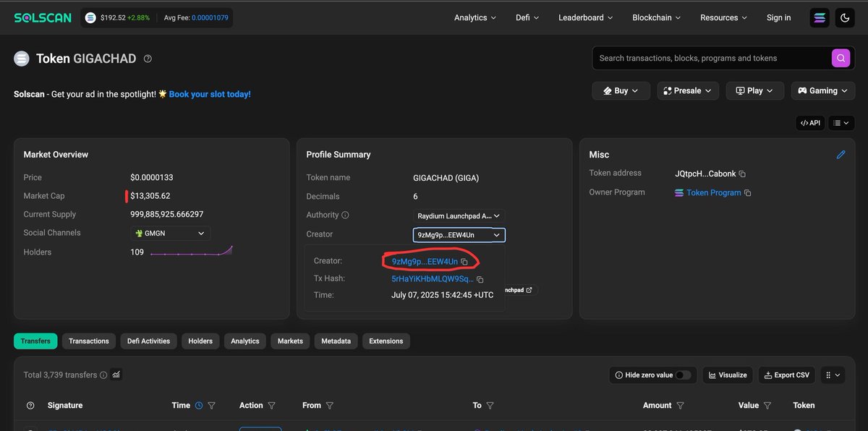This screenshot has width=868, height=431.
Task: Click the help icon beside Token GIGACHAD
Action: coord(148,59)
